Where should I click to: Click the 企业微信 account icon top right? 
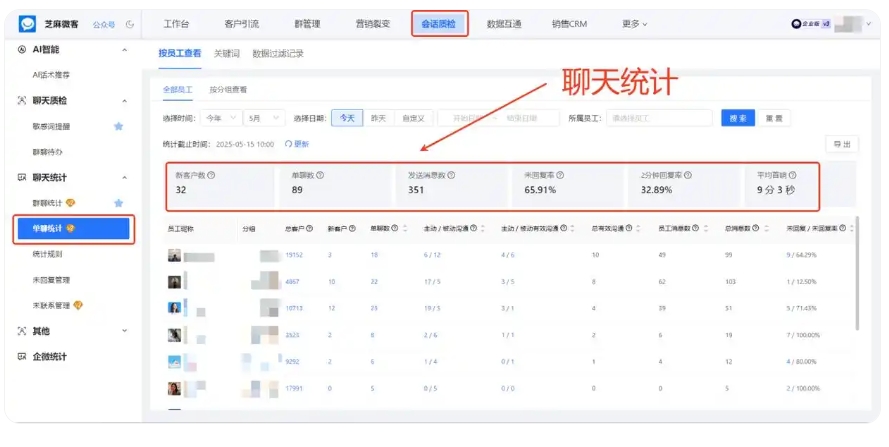796,24
